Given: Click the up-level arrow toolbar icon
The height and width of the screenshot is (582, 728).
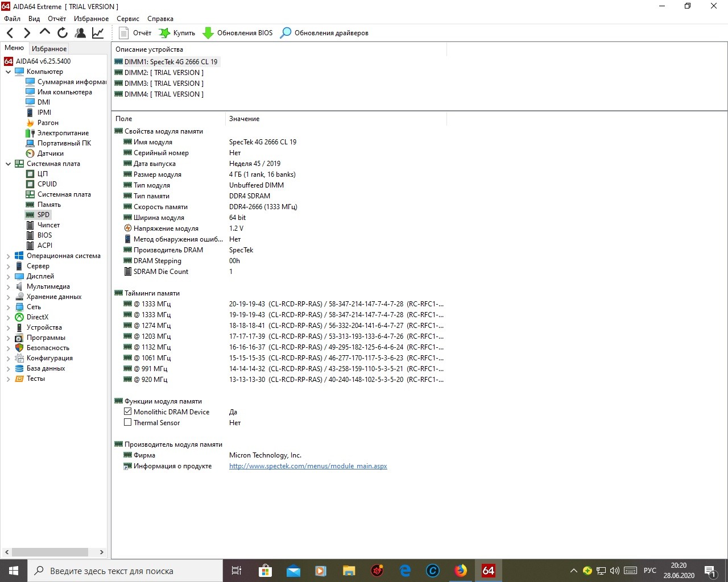Looking at the screenshot, I should (x=45, y=32).
